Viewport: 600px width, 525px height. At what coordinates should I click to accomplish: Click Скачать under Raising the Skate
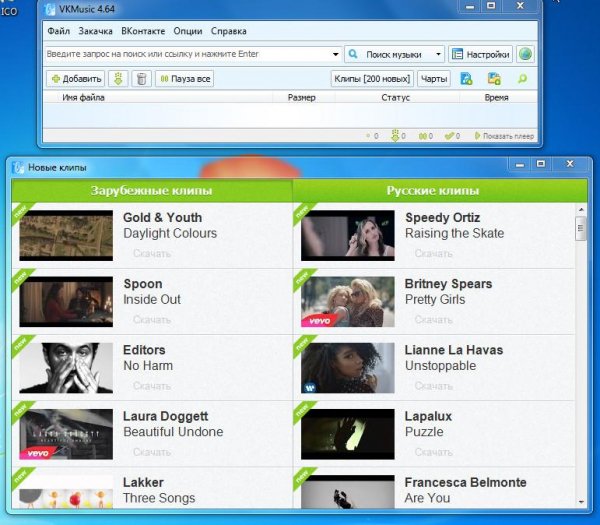click(x=434, y=253)
